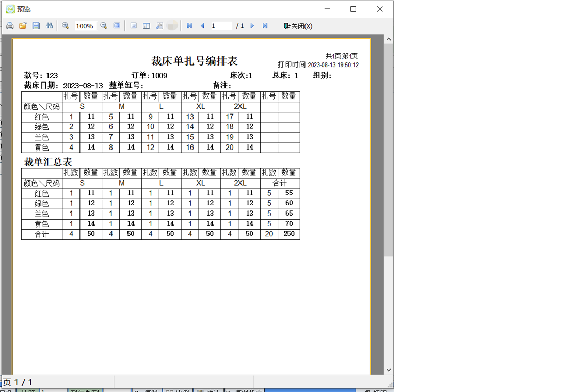Save the current preview
The width and height of the screenshot is (578, 392).
click(x=36, y=25)
